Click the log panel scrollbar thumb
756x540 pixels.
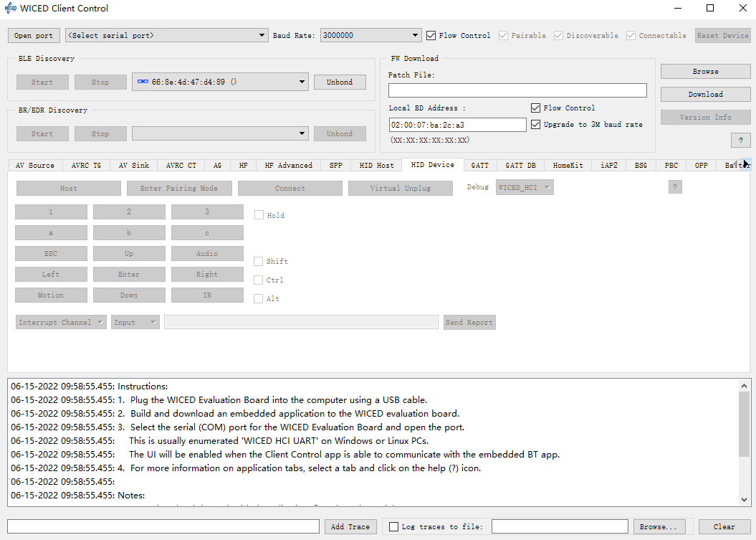tap(744, 424)
